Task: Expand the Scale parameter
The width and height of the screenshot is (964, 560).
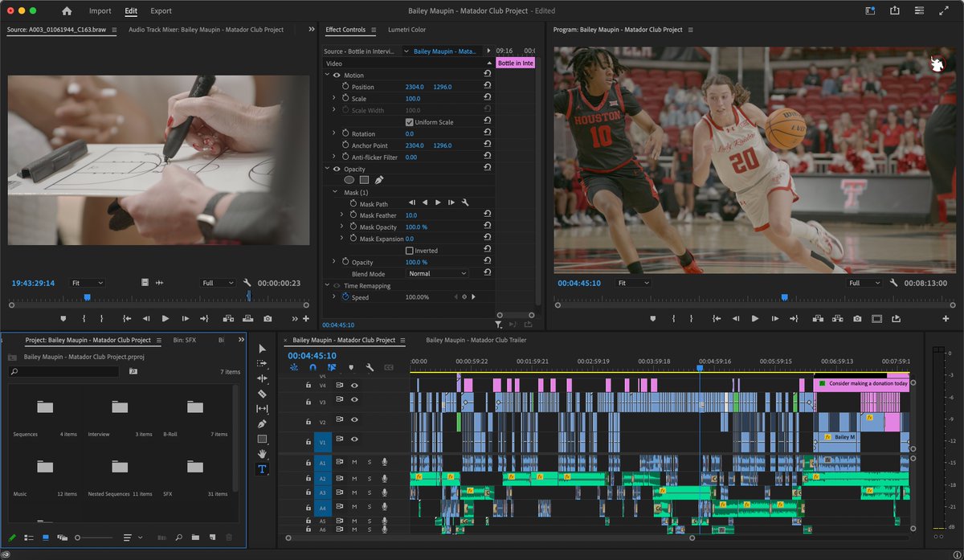Action: pyautogui.click(x=334, y=99)
